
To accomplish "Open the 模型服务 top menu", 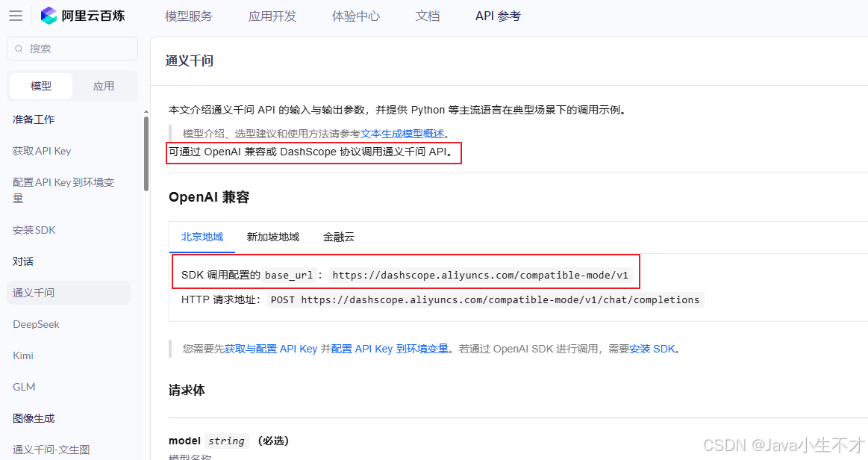I will (189, 16).
